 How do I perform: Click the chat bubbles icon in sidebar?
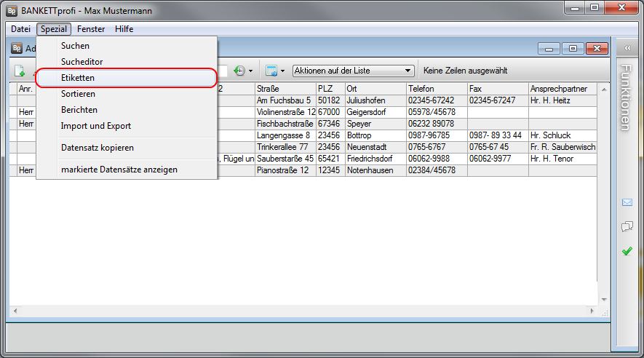(627, 226)
